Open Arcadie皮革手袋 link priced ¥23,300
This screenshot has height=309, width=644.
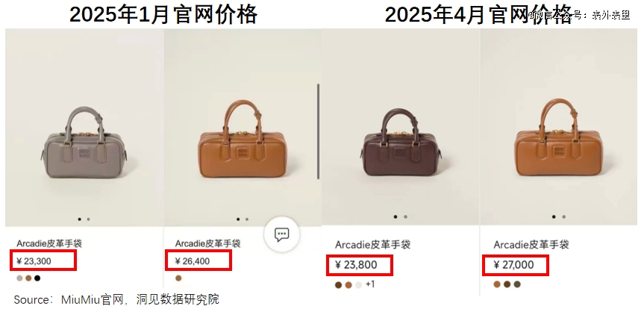[49, 243]
